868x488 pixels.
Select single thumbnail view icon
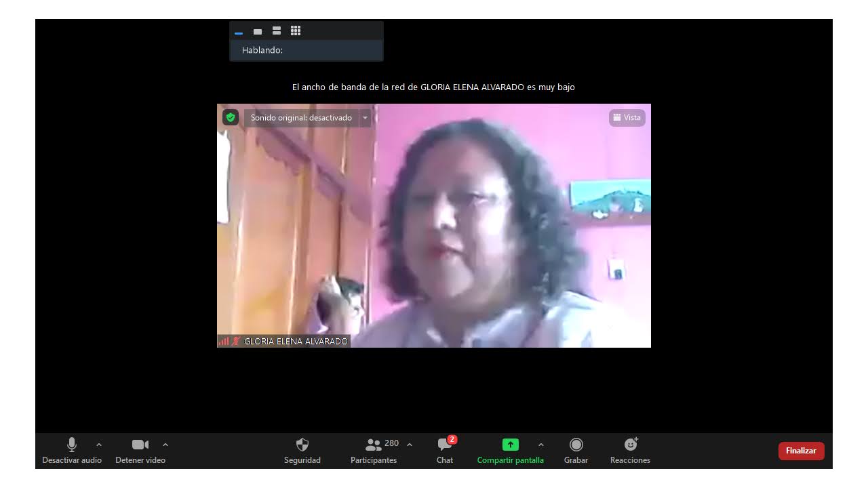(x=258, y=31)
